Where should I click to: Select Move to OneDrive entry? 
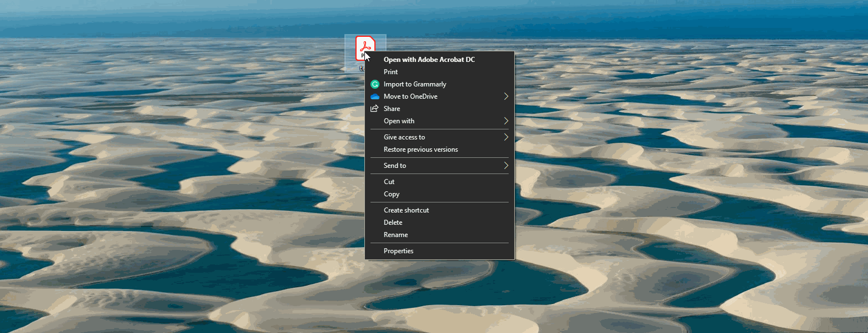[440, 96]
